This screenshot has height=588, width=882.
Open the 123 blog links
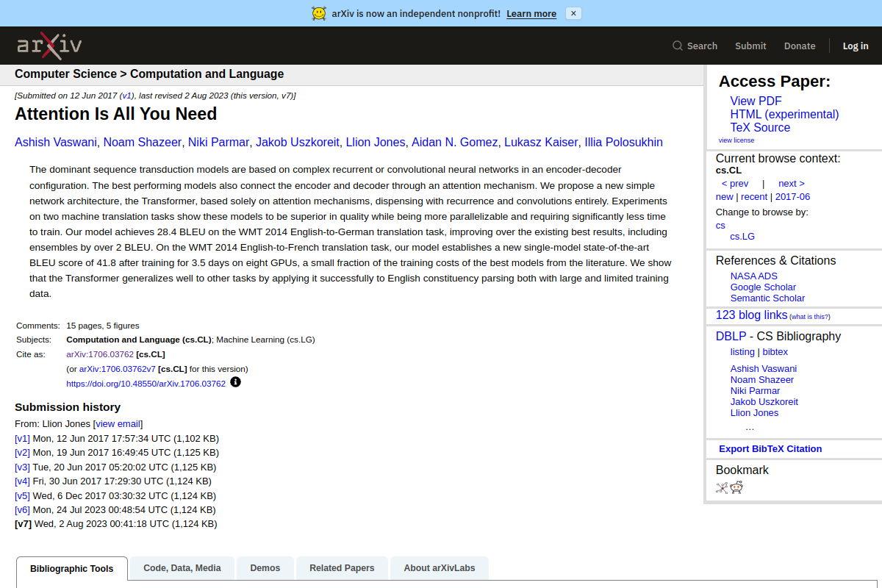pyautogui.click(x=751, y=315)
